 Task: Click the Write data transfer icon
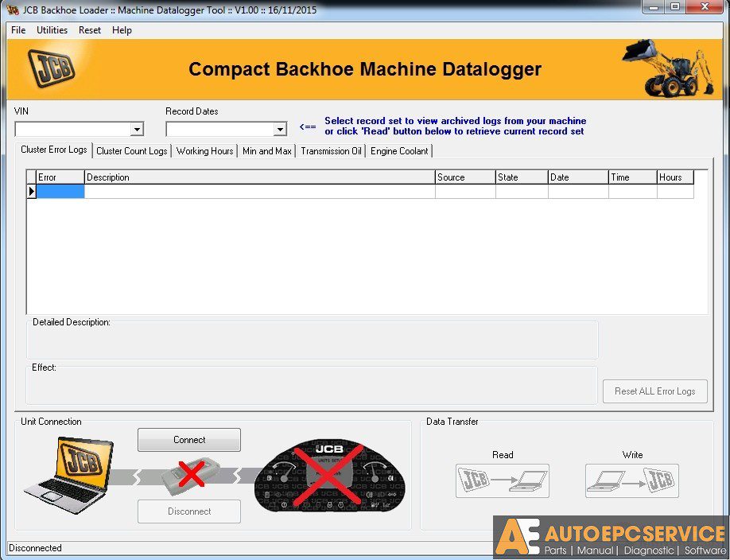click(632, 480)
